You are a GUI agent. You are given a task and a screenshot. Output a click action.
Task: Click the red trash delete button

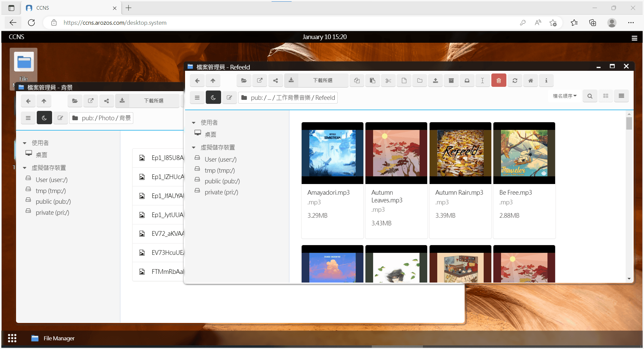tap(498, 80)
